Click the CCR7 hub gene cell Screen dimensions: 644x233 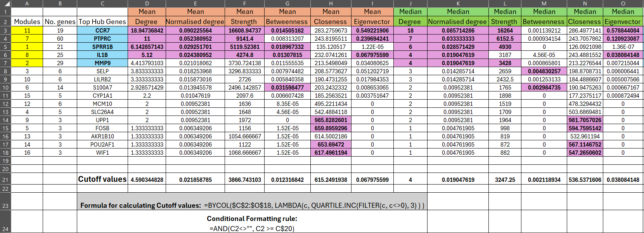[102, 30]
